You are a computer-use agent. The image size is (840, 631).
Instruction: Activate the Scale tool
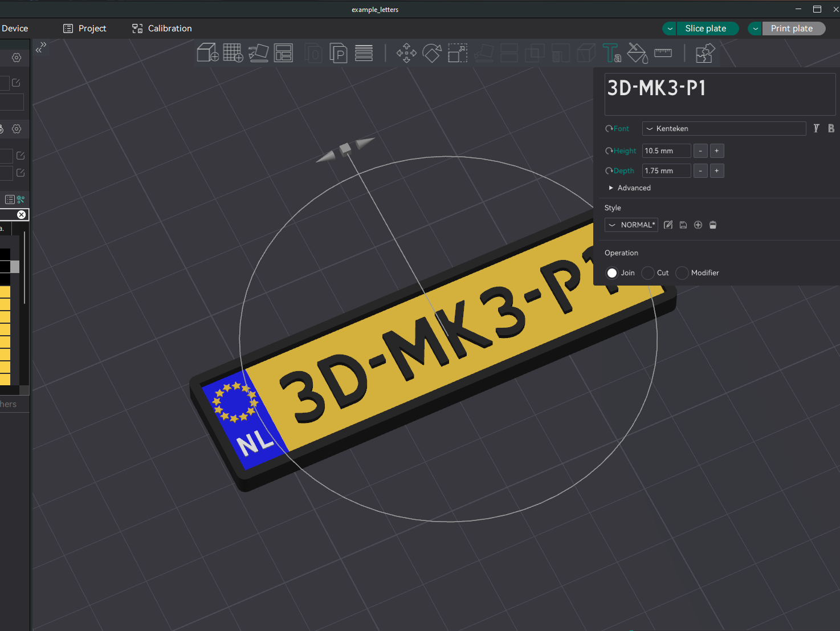coord(457,52)
